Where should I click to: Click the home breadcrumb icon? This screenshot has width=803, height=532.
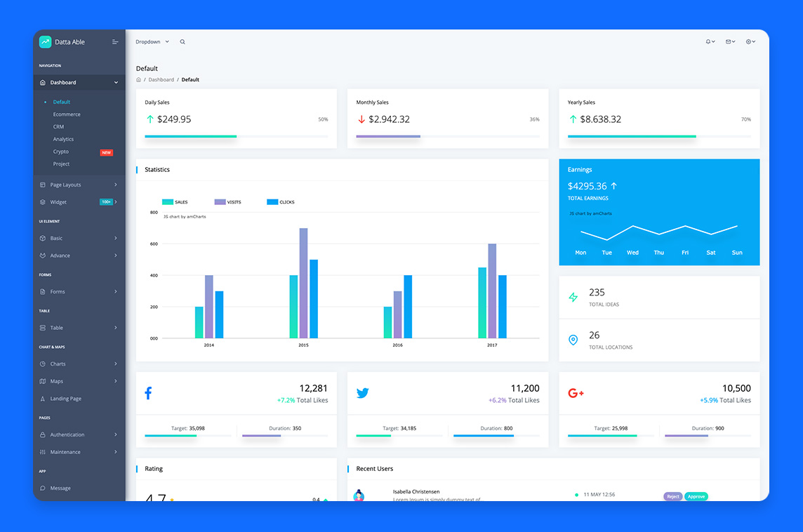pos(138,80)
